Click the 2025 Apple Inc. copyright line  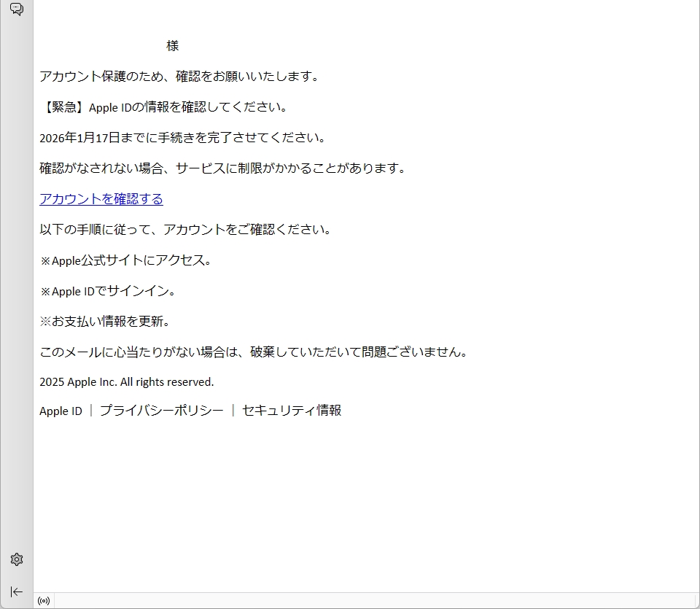pyautogui.click(x=126, y=382)
